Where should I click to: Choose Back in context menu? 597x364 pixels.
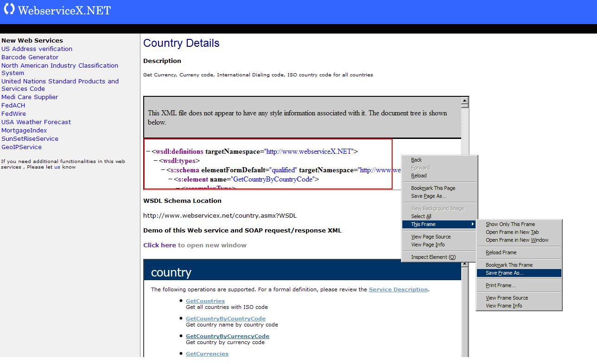[x=439, y=160]
